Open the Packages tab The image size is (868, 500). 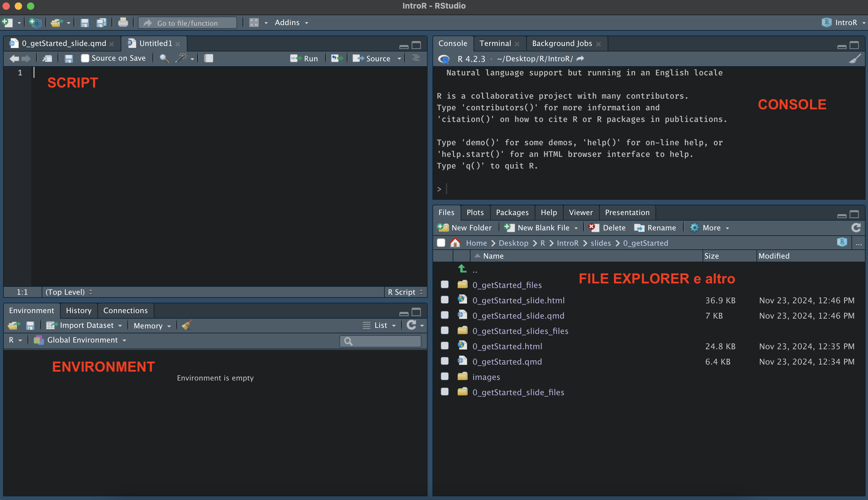pos(512,212)
